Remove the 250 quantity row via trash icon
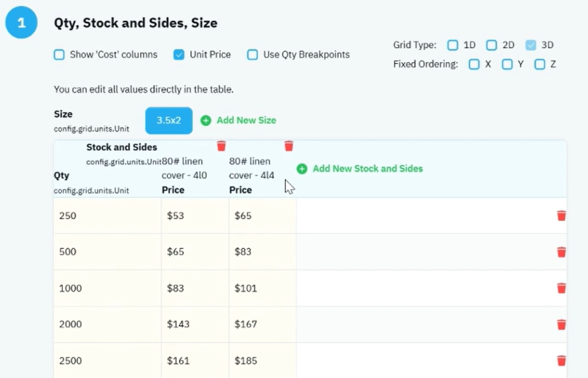 pyautogui.click(x=561, y=215)
